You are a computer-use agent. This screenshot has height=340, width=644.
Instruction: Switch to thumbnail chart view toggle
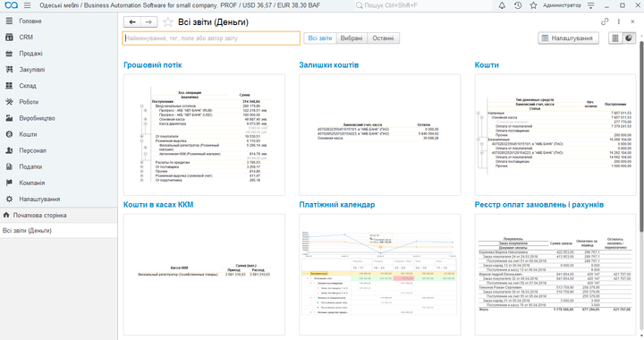coord(629,38)
